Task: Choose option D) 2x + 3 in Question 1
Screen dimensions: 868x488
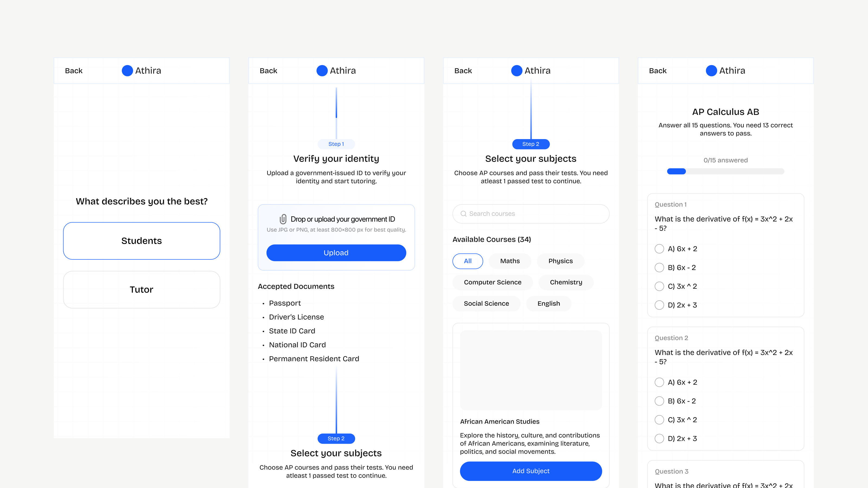Action: tap(659, 305)
